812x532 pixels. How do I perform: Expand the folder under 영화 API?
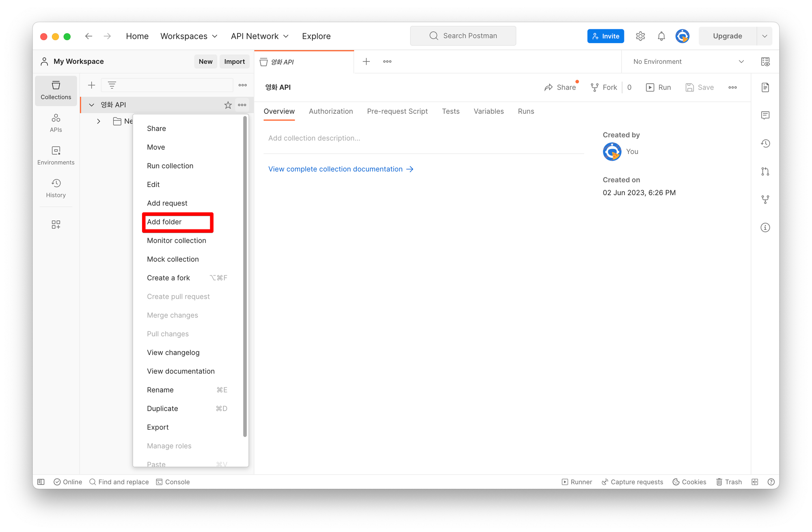99,121
